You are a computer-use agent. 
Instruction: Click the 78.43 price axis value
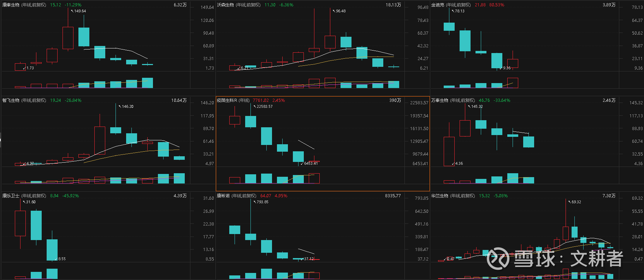[423, 21]
